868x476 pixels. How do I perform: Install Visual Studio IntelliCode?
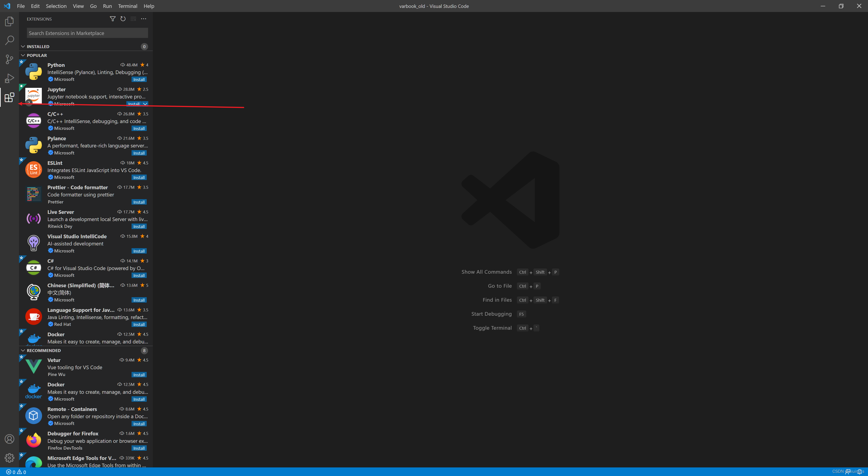point(139,251)
